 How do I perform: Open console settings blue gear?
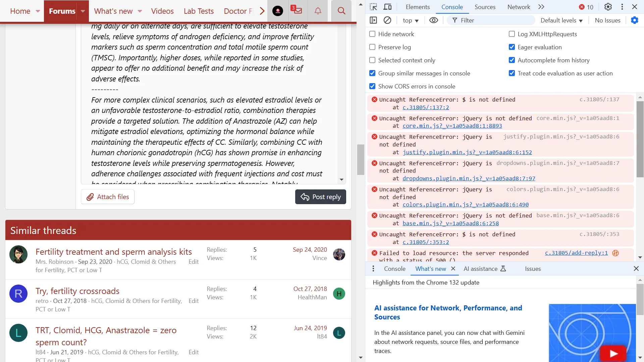coord(634,20)
